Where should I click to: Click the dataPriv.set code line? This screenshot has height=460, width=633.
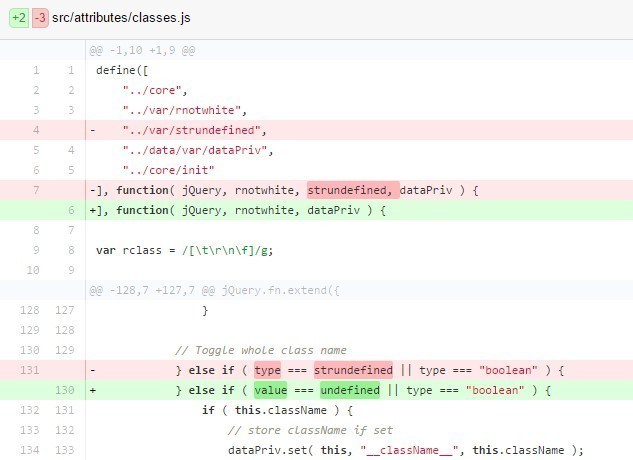(x=406, y=450)
